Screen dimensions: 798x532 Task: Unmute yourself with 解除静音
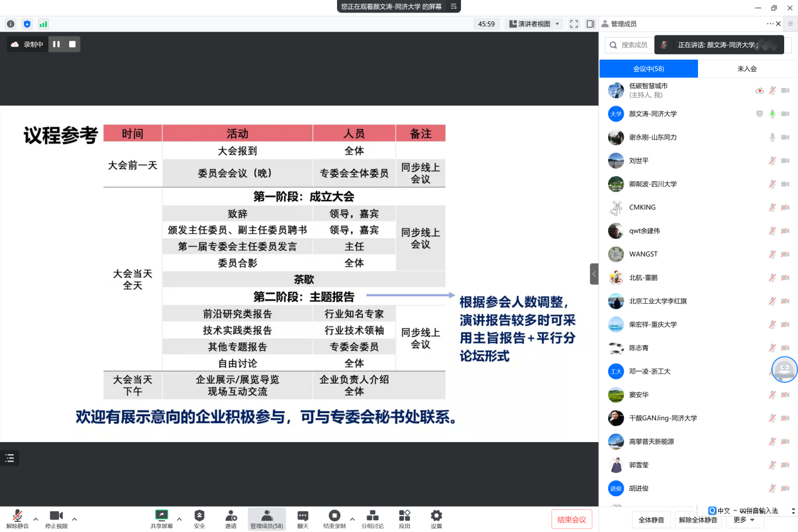pyautogui.click(x=17, y=518)
